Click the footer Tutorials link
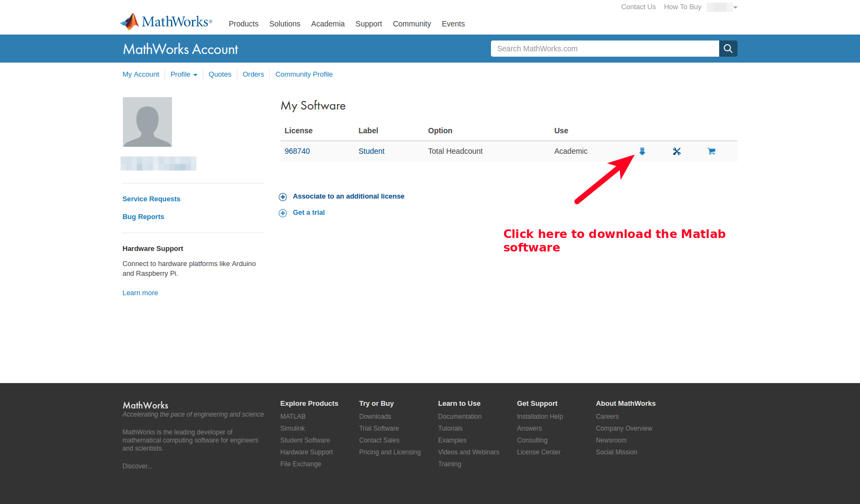The image size is (860, 504). pos(450,428)
